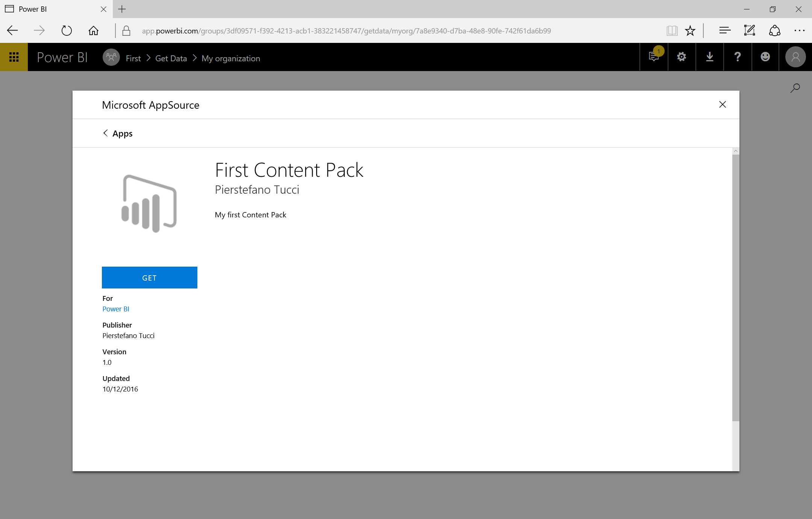Open Power BI help
812x519 pixels.
pos(737,57)
